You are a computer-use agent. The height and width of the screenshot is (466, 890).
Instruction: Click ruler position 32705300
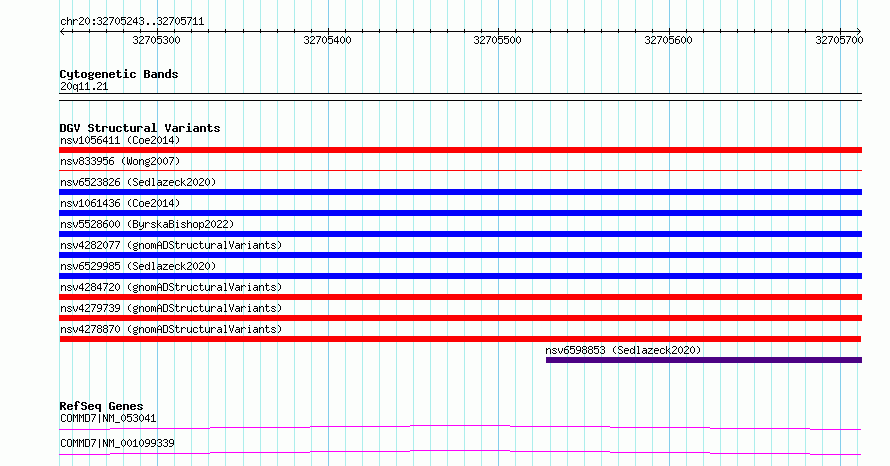click(157, 40)
